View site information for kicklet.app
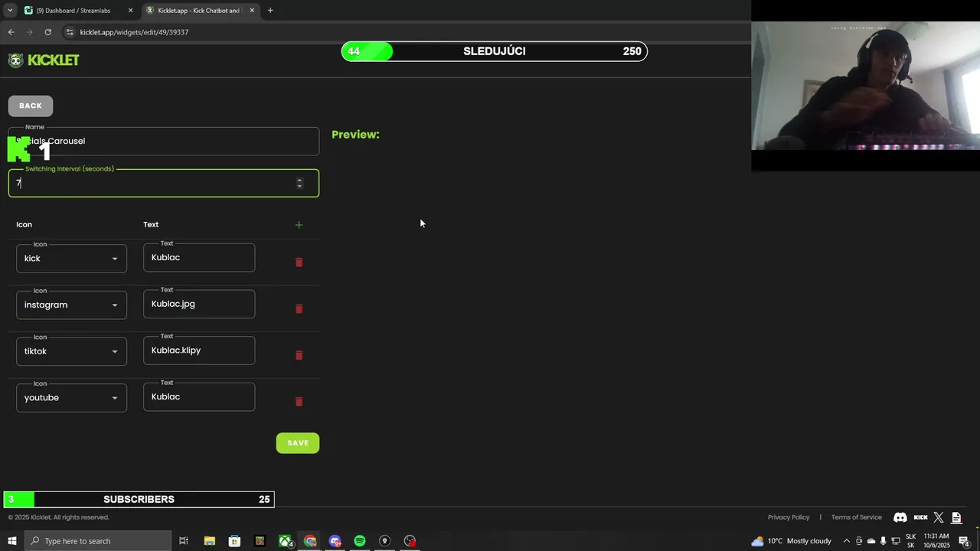 [70, 32]
